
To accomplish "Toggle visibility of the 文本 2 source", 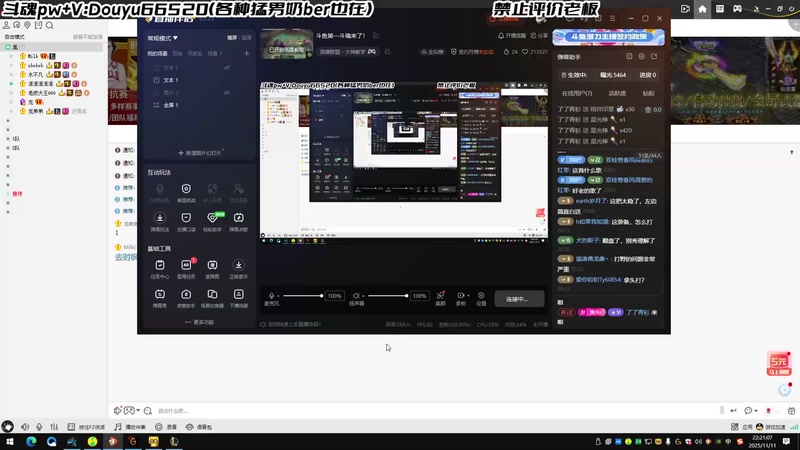I will (227, 67).
